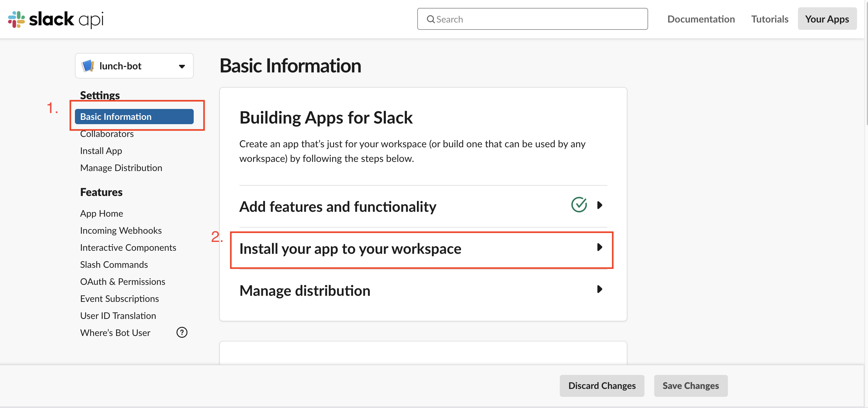The width and height of the screenshot is (868, 409).
Task: Click Save Changes button
Action: click(690, 386)
